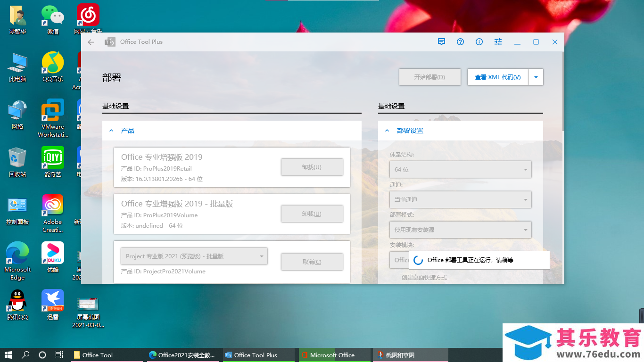The width and height of the screenshot is (644, 362).
Task: Collapse the 部署设置 section
Action: (387, 131)
